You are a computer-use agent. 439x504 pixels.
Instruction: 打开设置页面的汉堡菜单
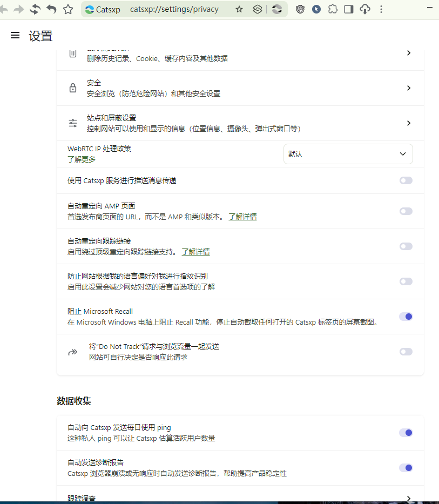15,36
